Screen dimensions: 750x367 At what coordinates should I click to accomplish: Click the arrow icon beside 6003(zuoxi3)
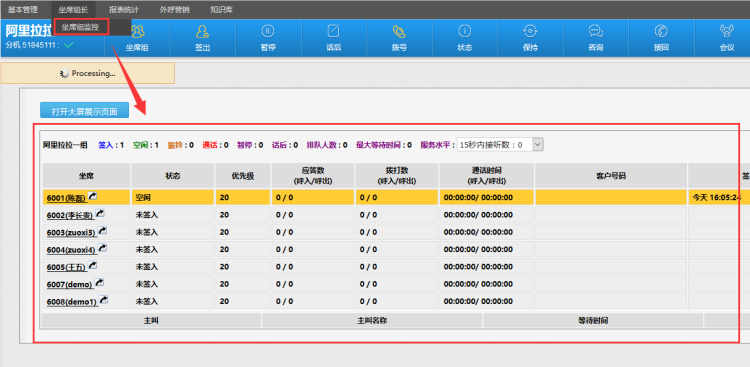click(102, 231)
